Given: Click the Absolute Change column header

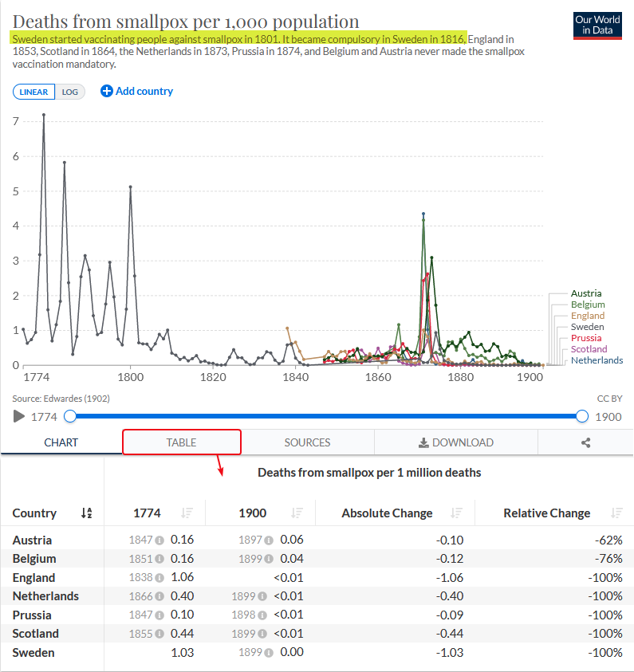Looking at the screenshot, I should click(387, 513).
